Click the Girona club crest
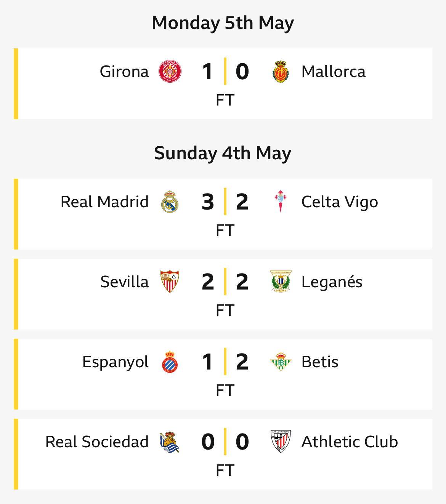The width and height of the screenshot is (446, 504). 170,71
